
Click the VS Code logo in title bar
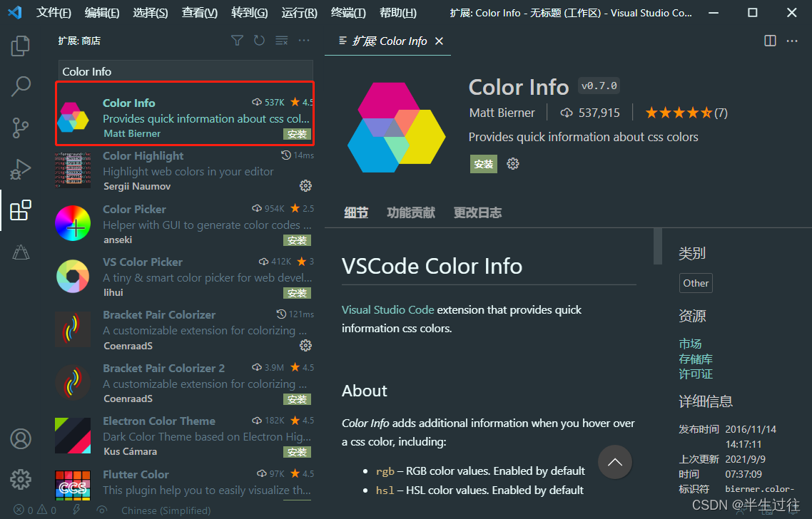15,12
